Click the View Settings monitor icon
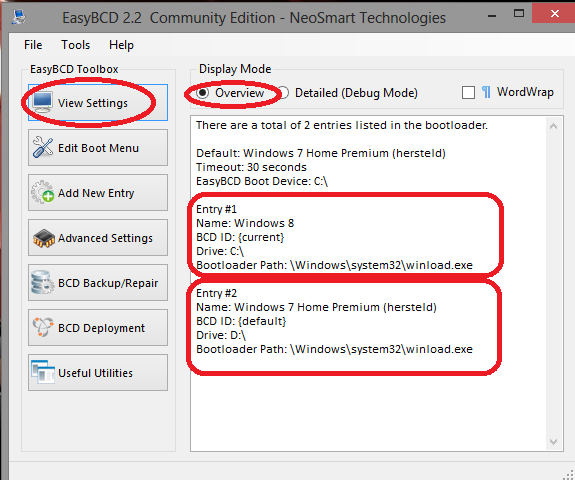The image size is (575, 480). (42, 102)
